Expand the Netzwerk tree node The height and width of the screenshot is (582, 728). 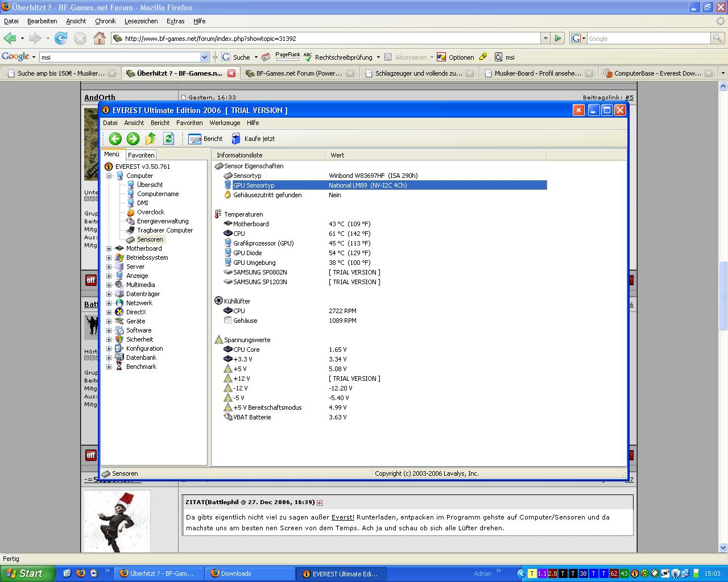tap(109, 303)
